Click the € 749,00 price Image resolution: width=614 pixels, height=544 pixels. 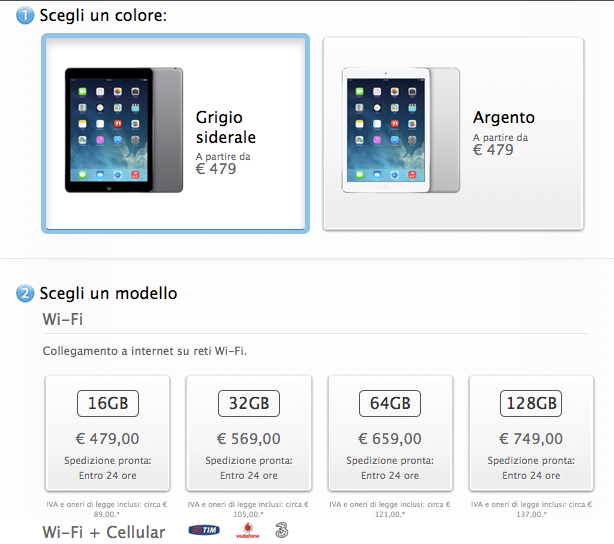coord(531,439)
